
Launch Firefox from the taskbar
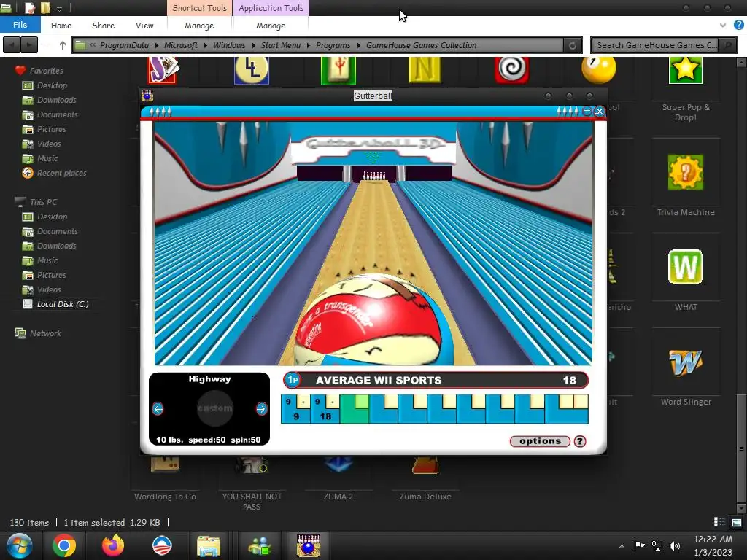tap(113, 545)
